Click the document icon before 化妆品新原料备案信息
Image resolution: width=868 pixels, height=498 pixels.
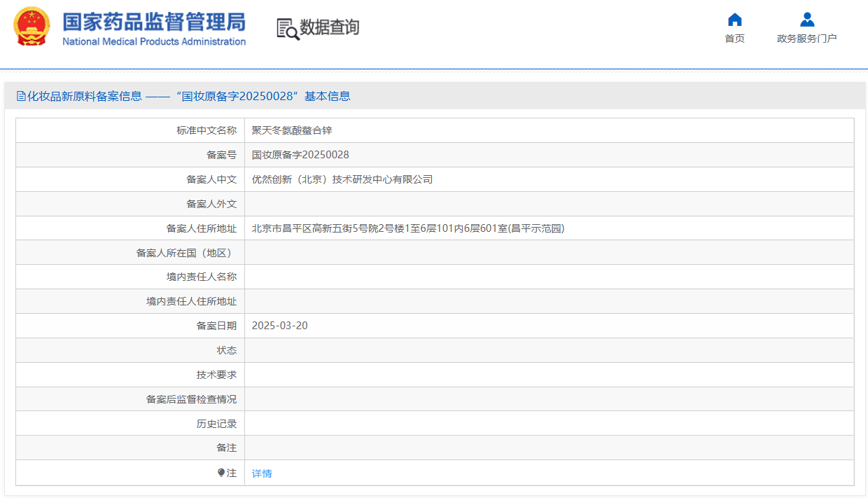point(21,97)
